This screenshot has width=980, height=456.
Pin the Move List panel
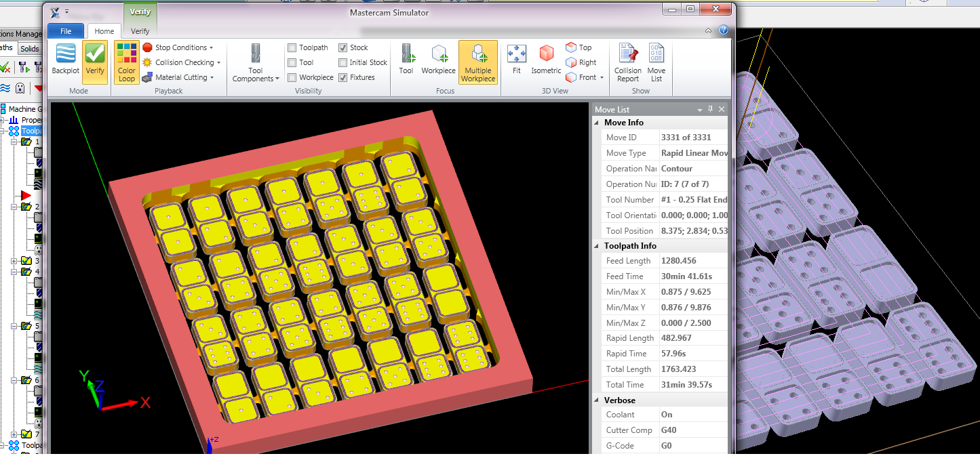[x=711, y=109]
